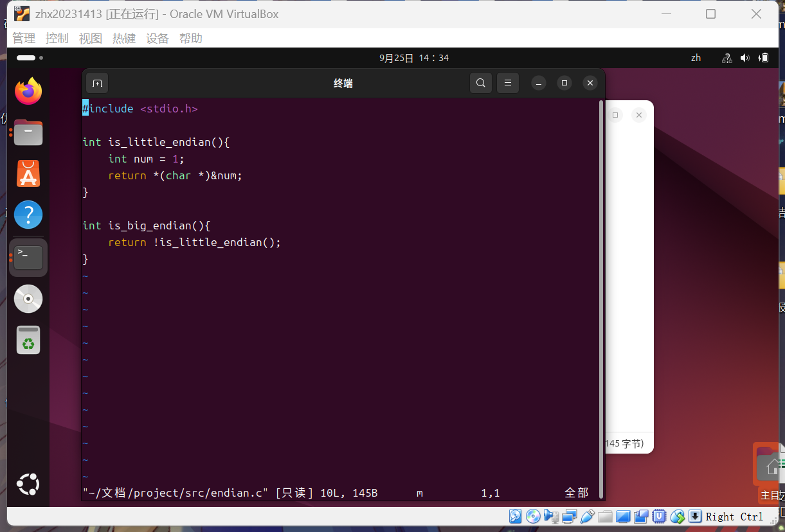Click the keyboard capture arrow indicator

695,517
